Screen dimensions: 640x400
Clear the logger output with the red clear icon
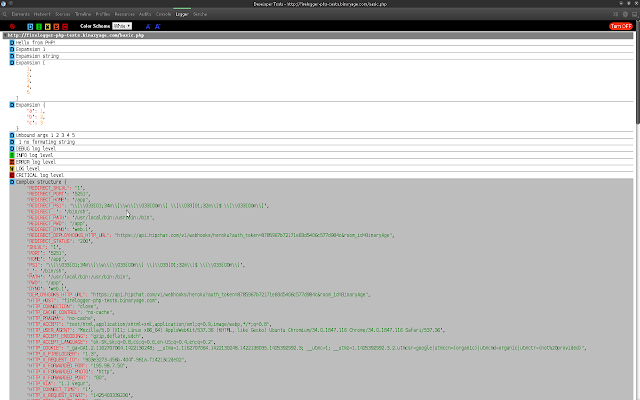12,27
